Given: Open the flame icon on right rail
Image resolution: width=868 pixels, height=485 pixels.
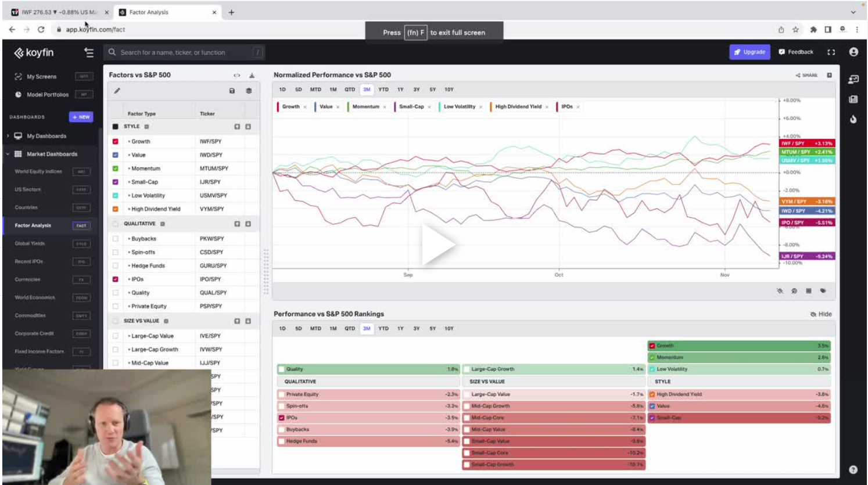Looking at the screenshot, I should pos(853,119).
